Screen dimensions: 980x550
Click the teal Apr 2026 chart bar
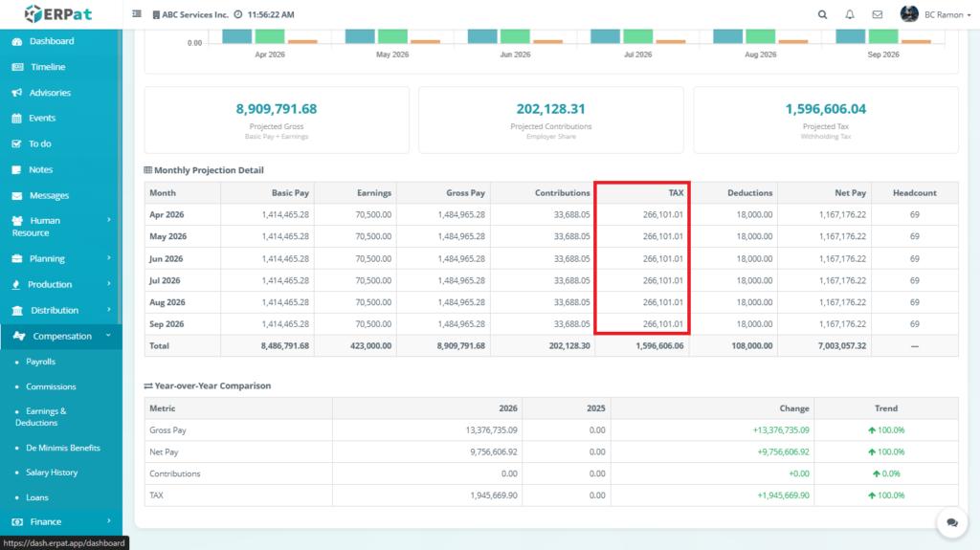237,35
